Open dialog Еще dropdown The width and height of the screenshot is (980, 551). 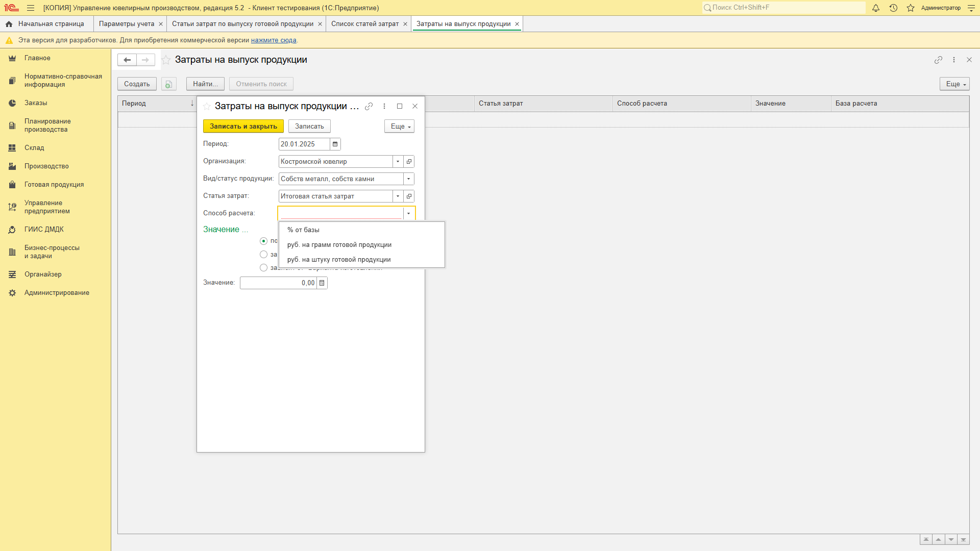(x=399, y=127)
